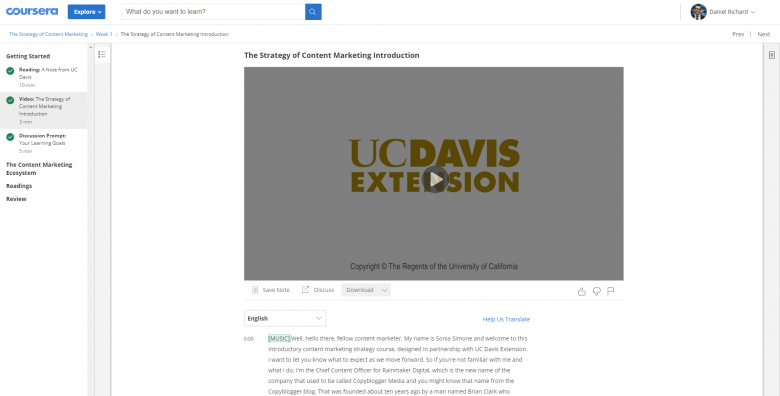The width and height of the screenshot is (780, 396).
Task: Open Discussion Prompt: Your Learning Goals
Action: [x=44, y=143]
